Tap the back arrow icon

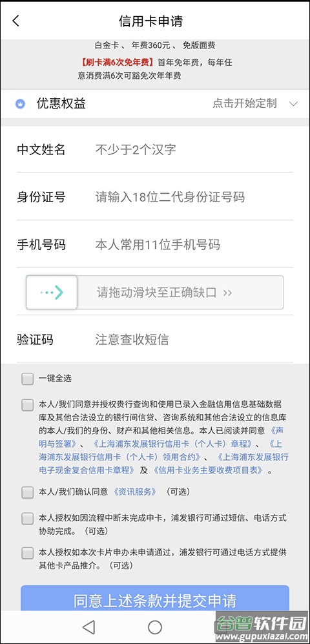coord(16,21)
